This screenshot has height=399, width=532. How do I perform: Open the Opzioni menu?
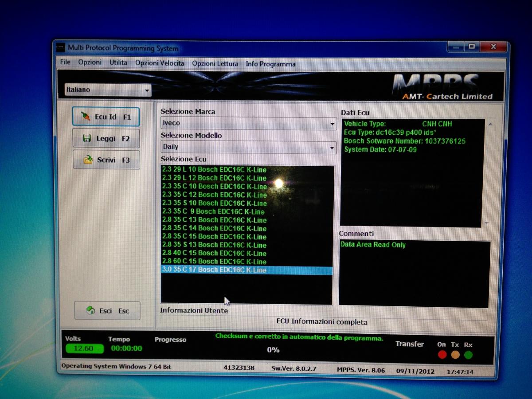(90, 63)
